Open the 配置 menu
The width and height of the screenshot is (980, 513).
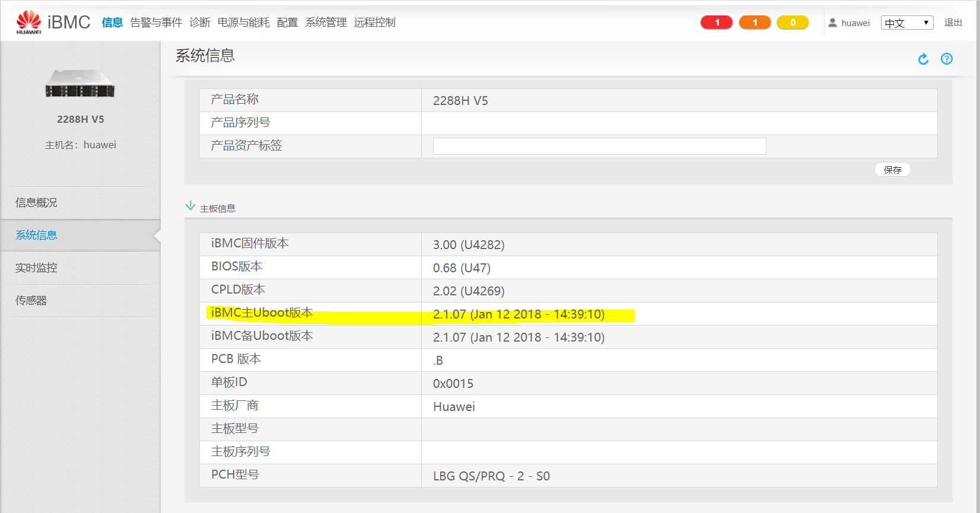pyautogui.click(x=287, y=23)
